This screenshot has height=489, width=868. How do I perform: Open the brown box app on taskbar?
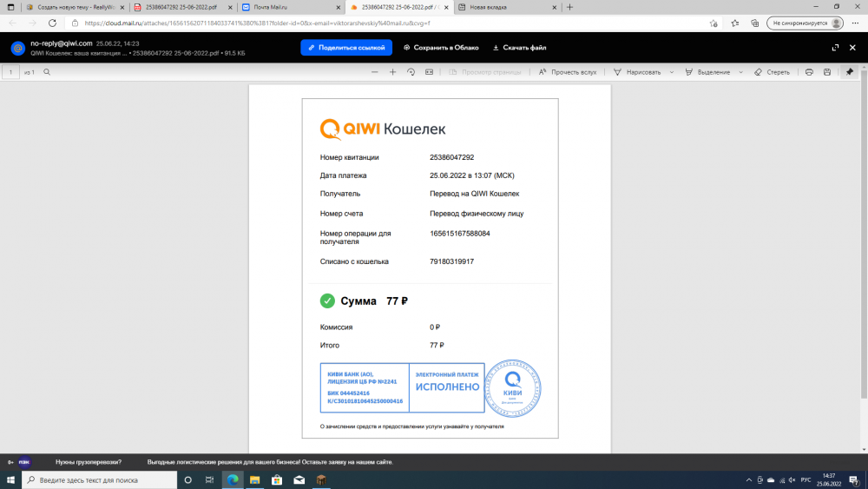[321, 480]
